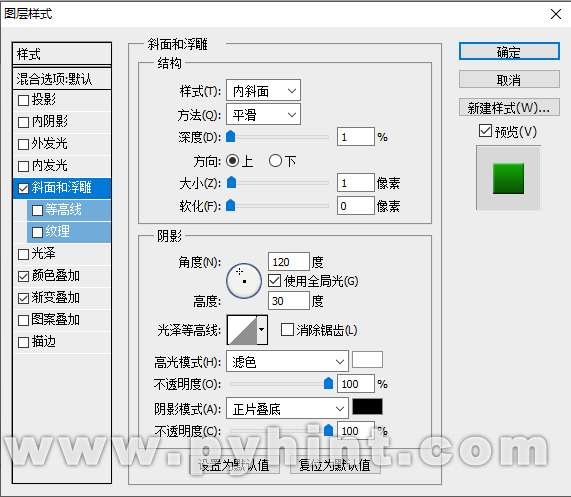Enable the 投影 drop shadow checkbox
Screen dimensions: 571x497
click(23, 100)
